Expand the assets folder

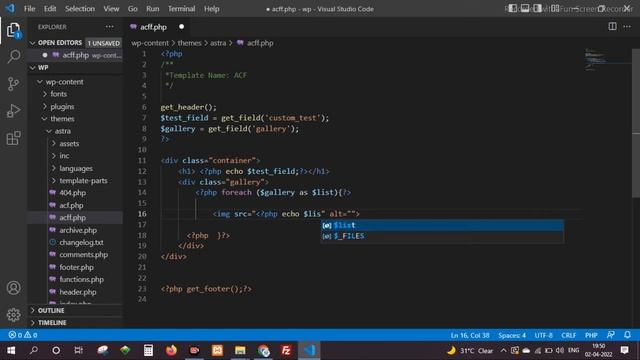pos(53,144)
